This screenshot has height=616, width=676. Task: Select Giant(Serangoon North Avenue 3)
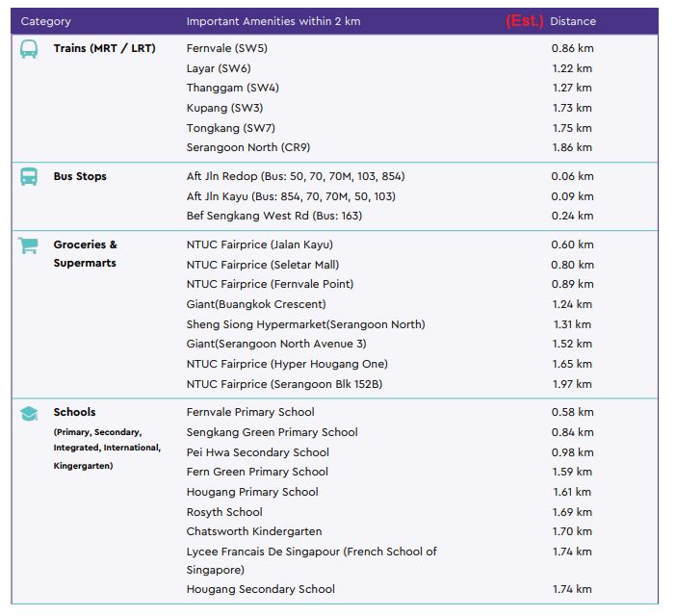(276, 344)
